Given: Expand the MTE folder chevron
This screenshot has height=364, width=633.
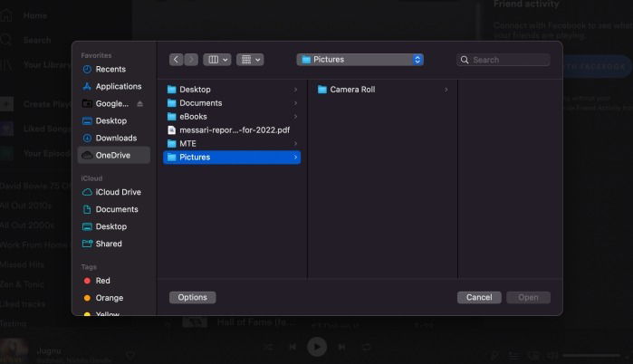Looking at the screenshot, I should coord(295,144).
